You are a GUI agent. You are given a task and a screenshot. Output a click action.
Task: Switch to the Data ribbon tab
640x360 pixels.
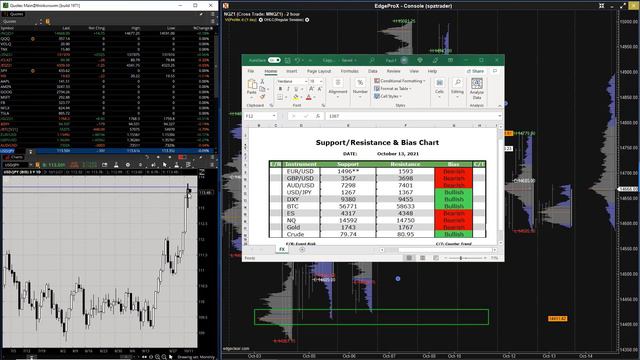click(373, 71)
